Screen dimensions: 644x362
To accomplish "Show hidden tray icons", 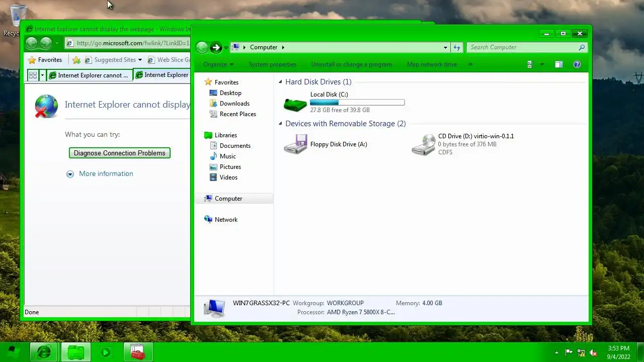I will (556, 352).
